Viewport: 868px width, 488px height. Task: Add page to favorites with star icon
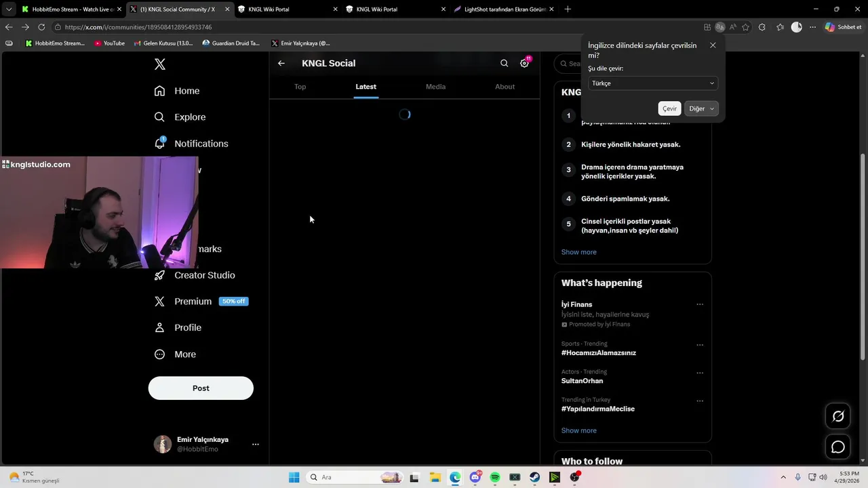click(x=746, y=27)
